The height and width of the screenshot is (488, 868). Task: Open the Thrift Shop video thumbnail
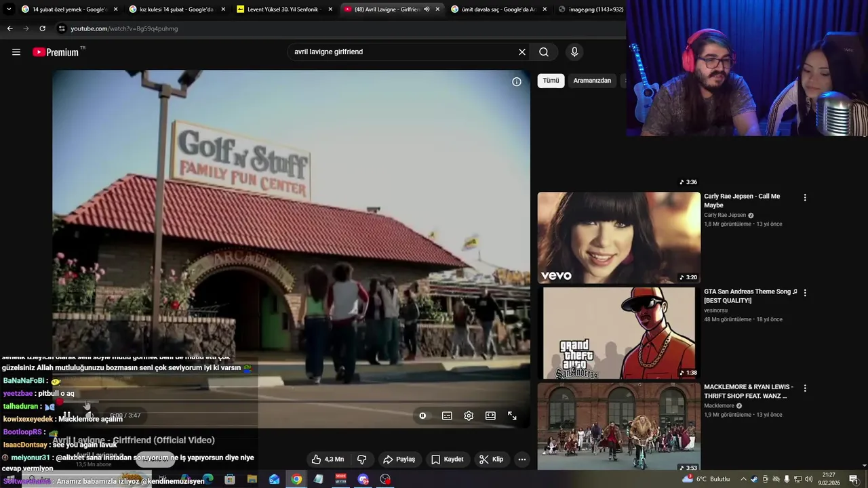tap(619, 427)
